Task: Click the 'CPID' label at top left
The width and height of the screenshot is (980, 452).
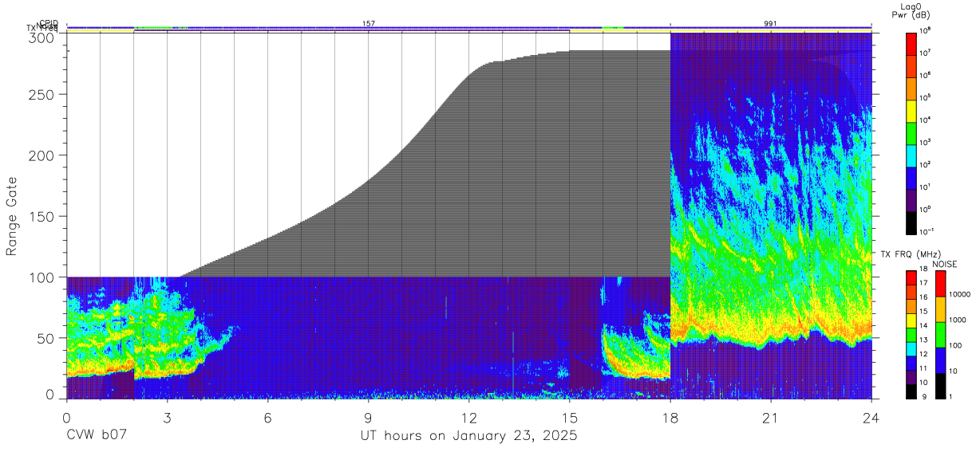Action: [48, 24]
